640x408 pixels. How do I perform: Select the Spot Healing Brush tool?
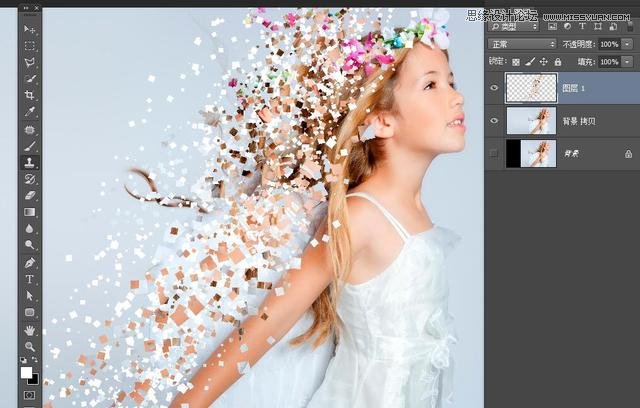pos(29,130)
